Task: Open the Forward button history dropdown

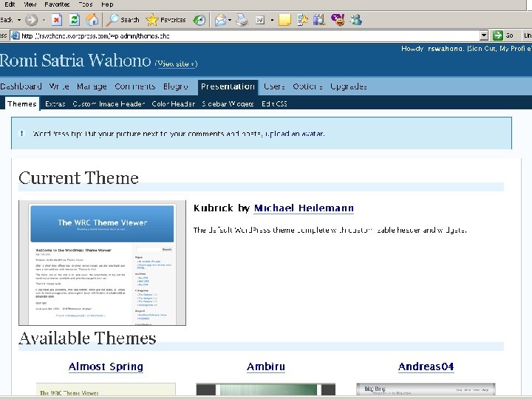Action: 44,20
